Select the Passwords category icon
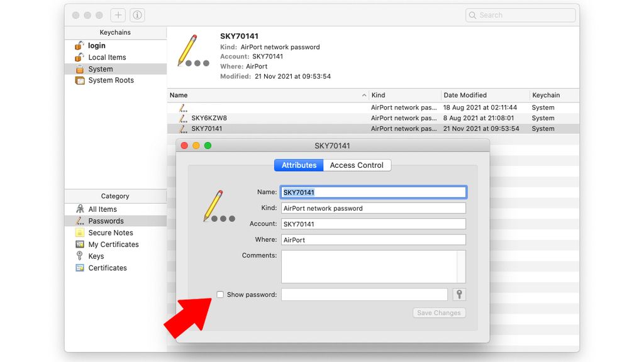Viewport: 644px width, 362px height. click(80, 221)
